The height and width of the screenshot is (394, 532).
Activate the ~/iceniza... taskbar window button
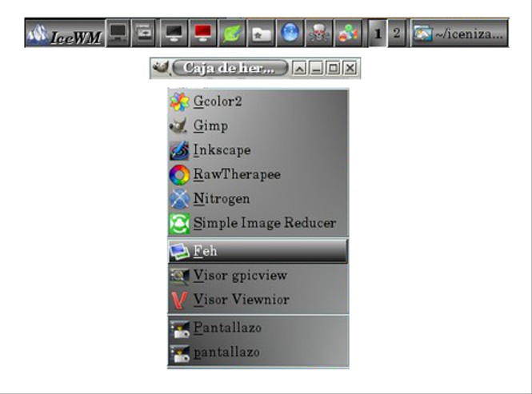pyautogui.click(x=460, y=34)
